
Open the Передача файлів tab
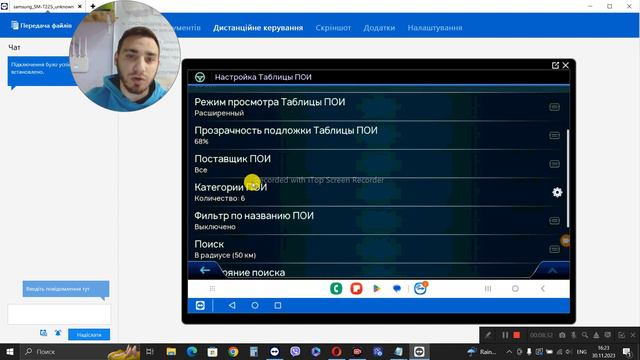coord(41,26)
